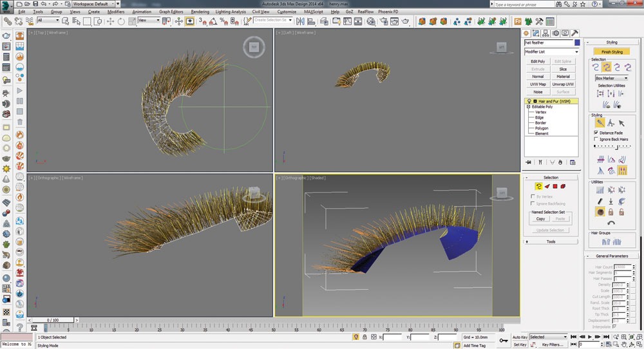644x349 pixels.
Task: Toggle Hair and Fur modifier lightbulb
Action: [529, 101]
